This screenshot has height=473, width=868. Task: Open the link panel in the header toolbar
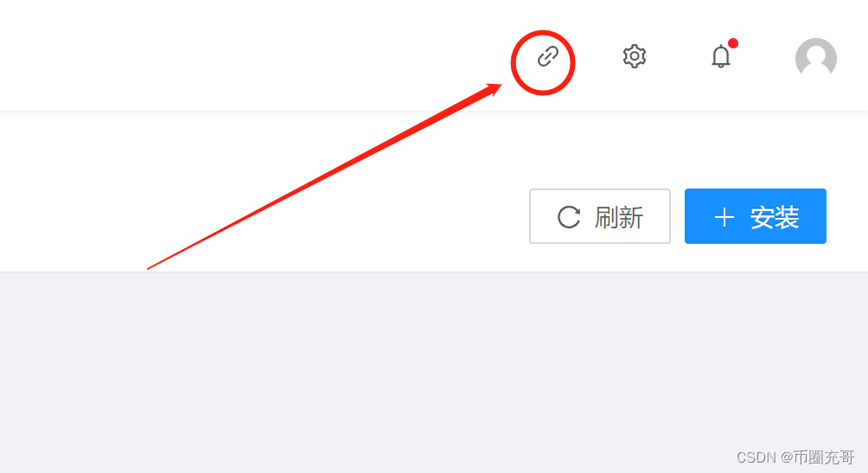pyautogui.click(x=548, y=56)
